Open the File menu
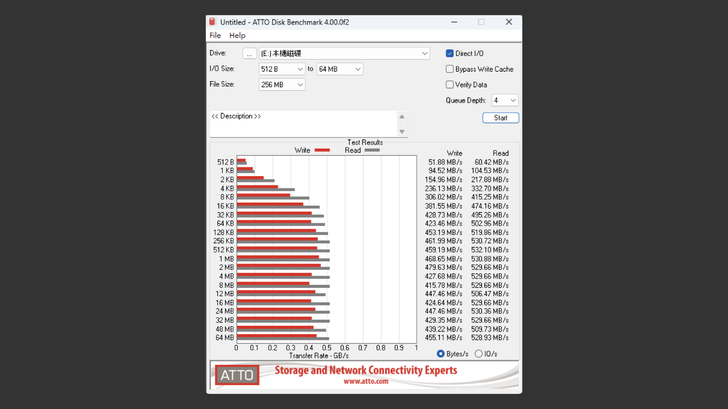 215,36
